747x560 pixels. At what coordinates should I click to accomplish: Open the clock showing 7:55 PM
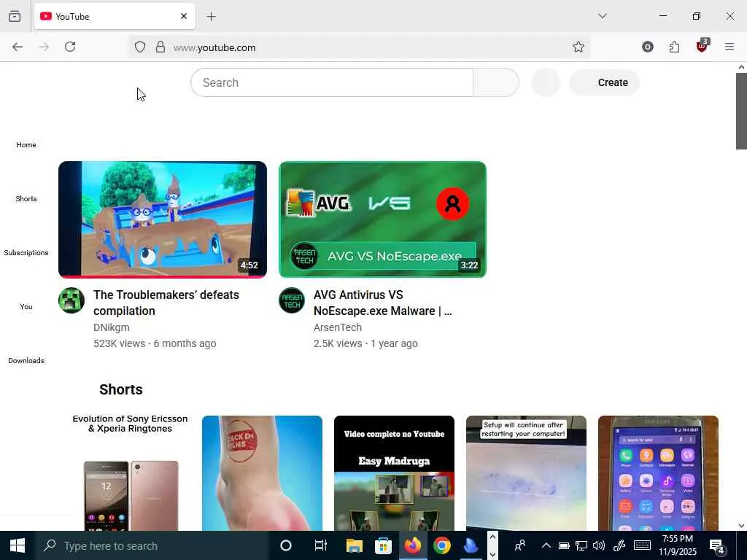(x=678, y=545)
